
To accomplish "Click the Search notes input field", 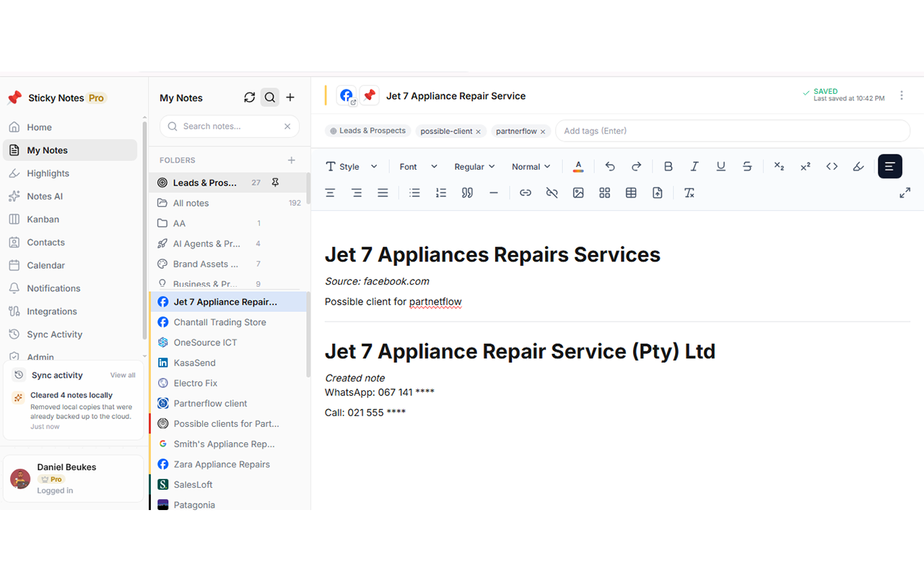I will coord(230,126).
